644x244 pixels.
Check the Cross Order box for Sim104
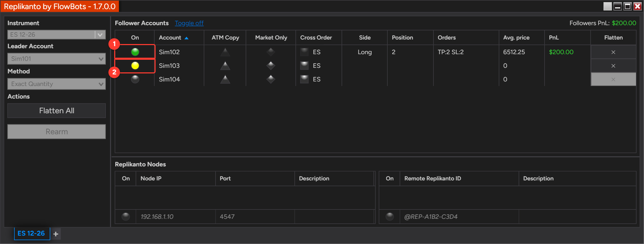click(x=305, y=79)
